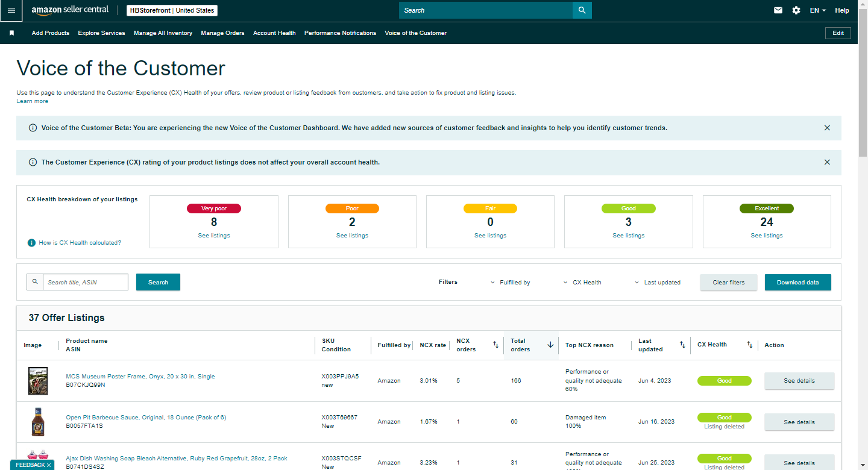Sort by Total orders descending arrow
The height and width of the screenshot is (470, 868).
click(x=550, y=345)
